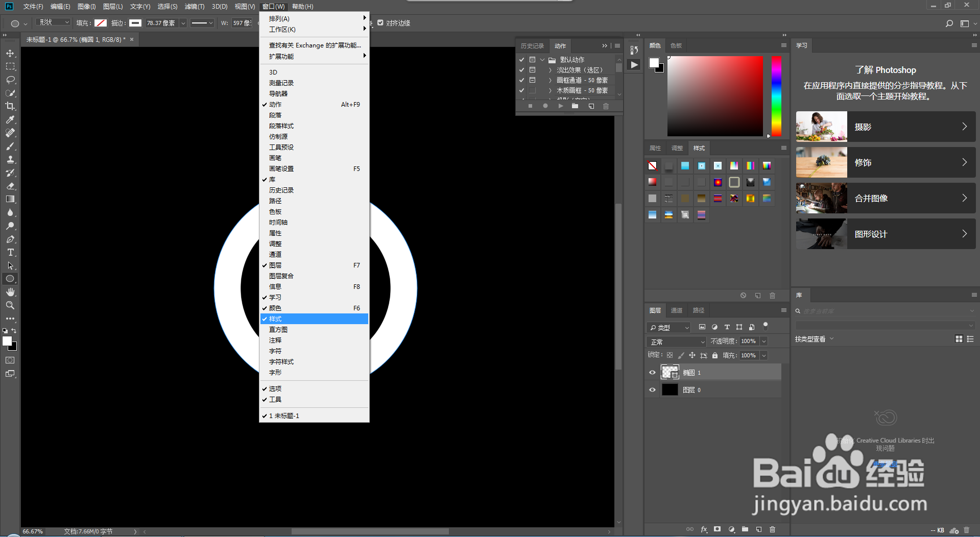The image size is (980, 537).
Task: Select the Move tool
Action: point(10,53)
